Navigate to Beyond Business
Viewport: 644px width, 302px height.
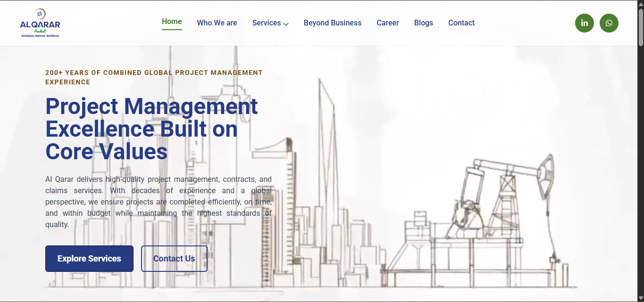[333, 23]
